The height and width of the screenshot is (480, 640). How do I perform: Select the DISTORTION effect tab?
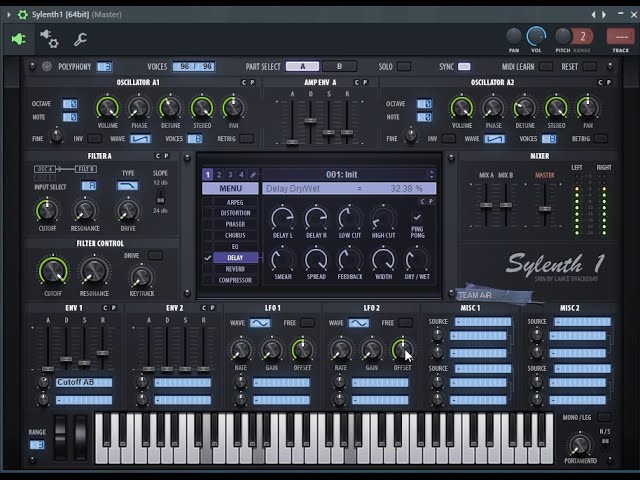[x=235, y=213]
